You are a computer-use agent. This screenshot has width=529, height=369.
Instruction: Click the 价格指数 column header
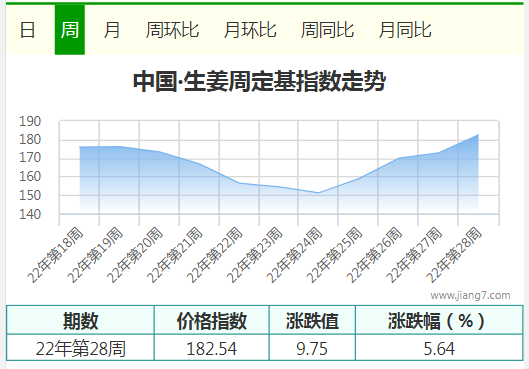[212, 320]
